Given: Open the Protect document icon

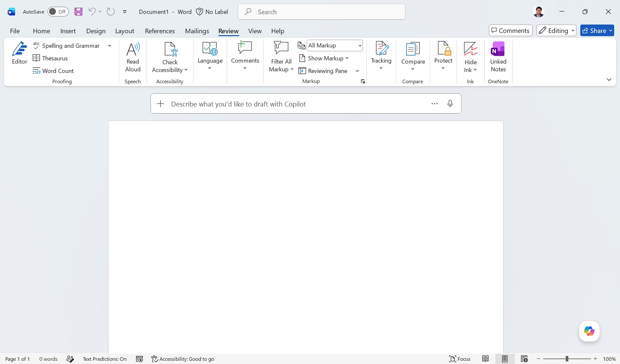Looking at the screenshot, I should [444, 48].
